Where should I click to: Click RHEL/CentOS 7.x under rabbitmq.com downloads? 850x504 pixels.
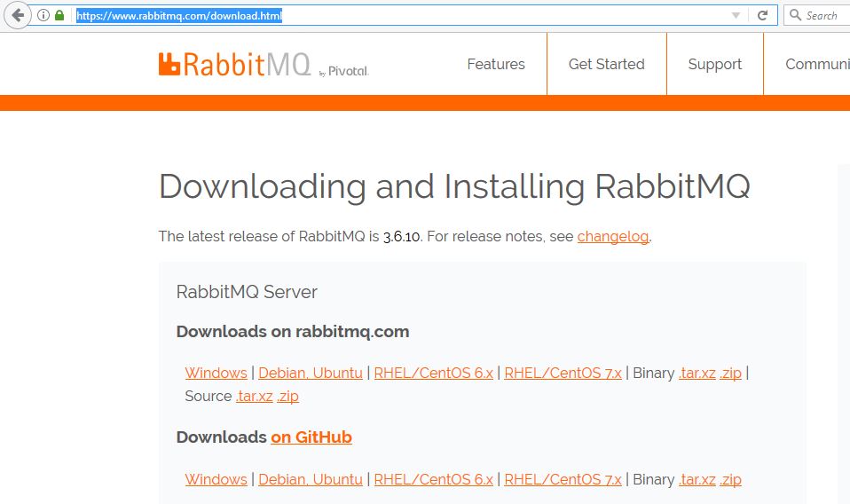(563, 373)
